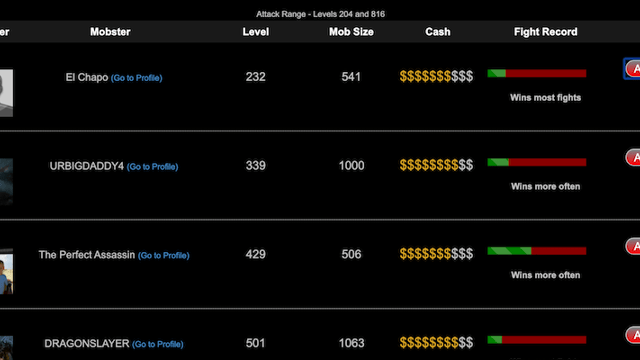
Task: Click mob size value 1063
Action: click(x=351, y=343)
